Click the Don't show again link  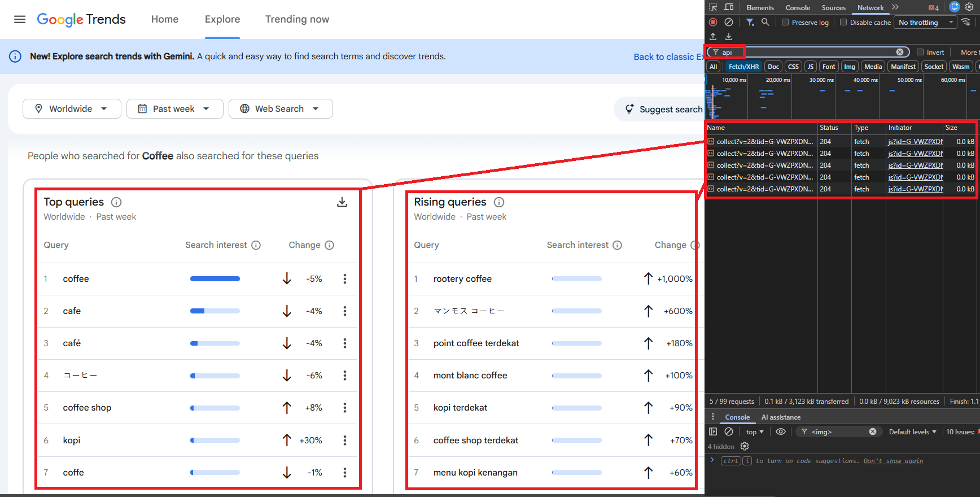pyautogui.click(x=893, y=461)
